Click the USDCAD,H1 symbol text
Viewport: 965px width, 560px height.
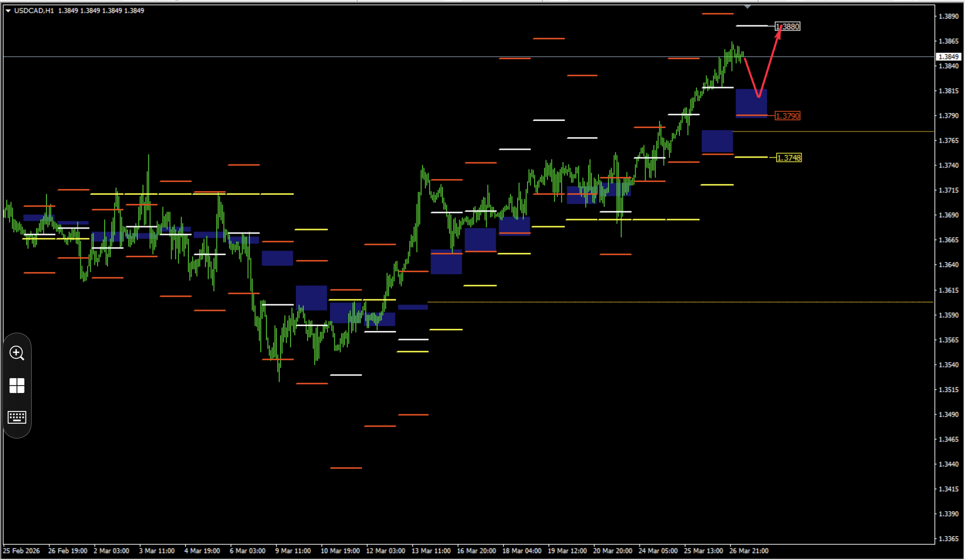34,11
